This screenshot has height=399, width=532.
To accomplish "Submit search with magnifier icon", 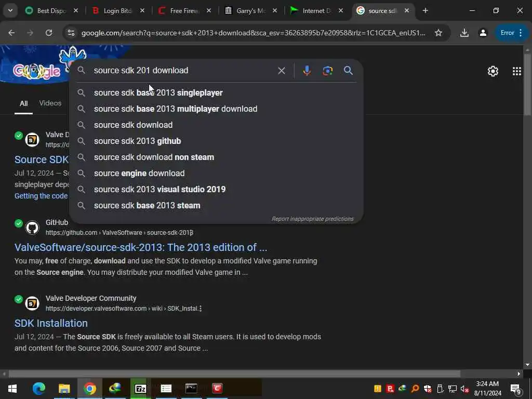I will tap(348, 71).
